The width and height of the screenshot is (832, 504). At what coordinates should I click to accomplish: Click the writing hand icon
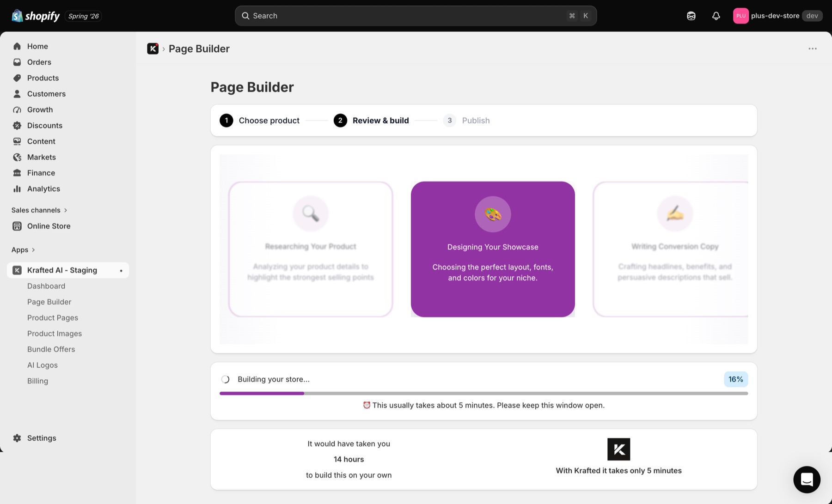675,213
